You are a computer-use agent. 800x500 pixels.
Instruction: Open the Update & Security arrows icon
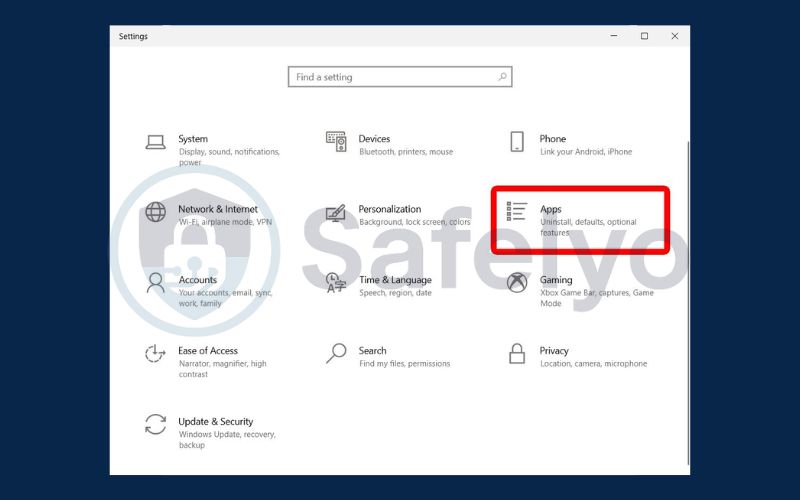(156, 424)
